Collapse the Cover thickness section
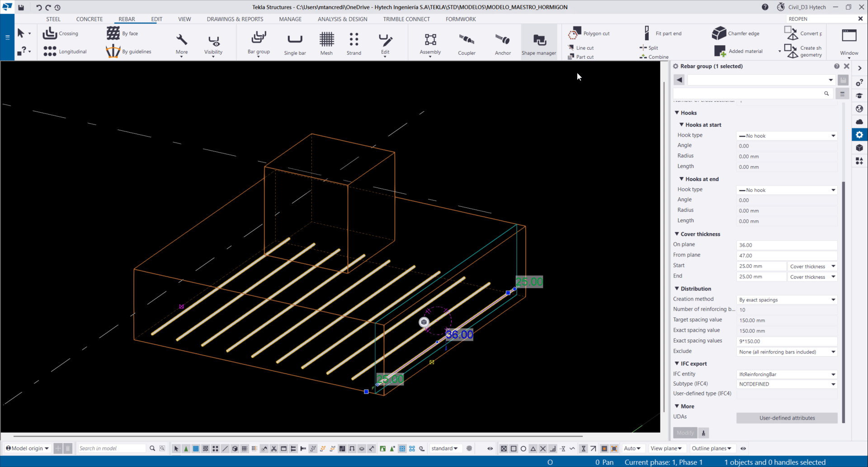The height and width of the screenshot is (467, 868). pos(677,234)
